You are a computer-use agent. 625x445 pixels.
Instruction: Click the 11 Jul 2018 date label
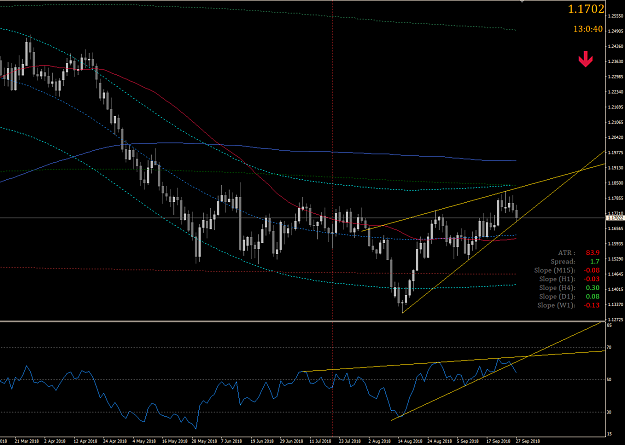320,441
